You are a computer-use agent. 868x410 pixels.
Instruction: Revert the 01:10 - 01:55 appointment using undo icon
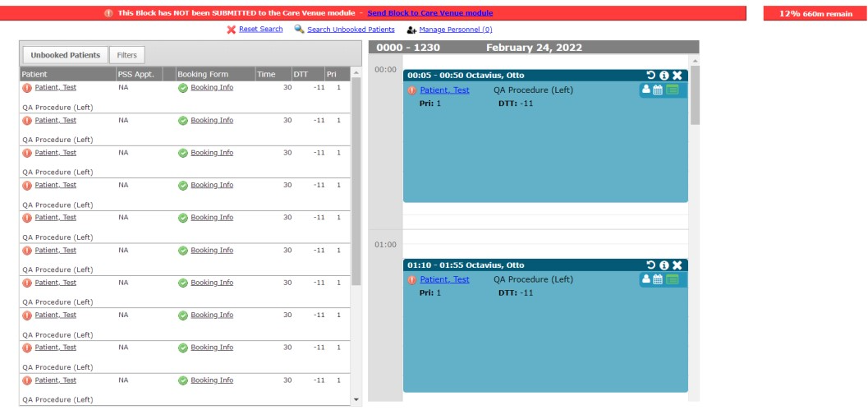coord(651,265)
